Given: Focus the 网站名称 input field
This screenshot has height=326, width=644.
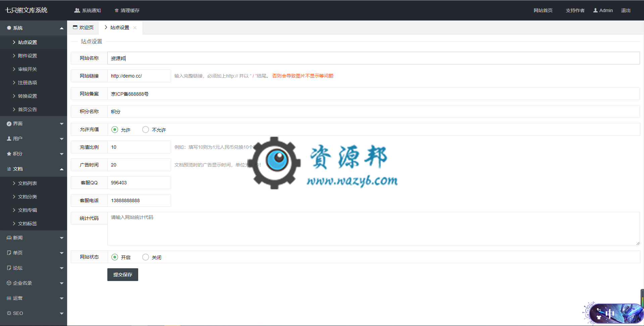Looking at the screenshot, I should tap(373, 58).
